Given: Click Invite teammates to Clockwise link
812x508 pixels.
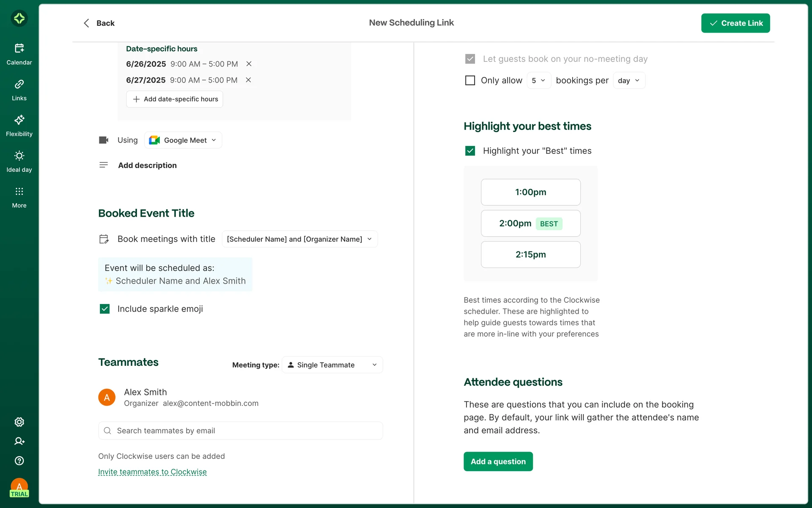Looking at the screenshot, I should tap(152, 472).
